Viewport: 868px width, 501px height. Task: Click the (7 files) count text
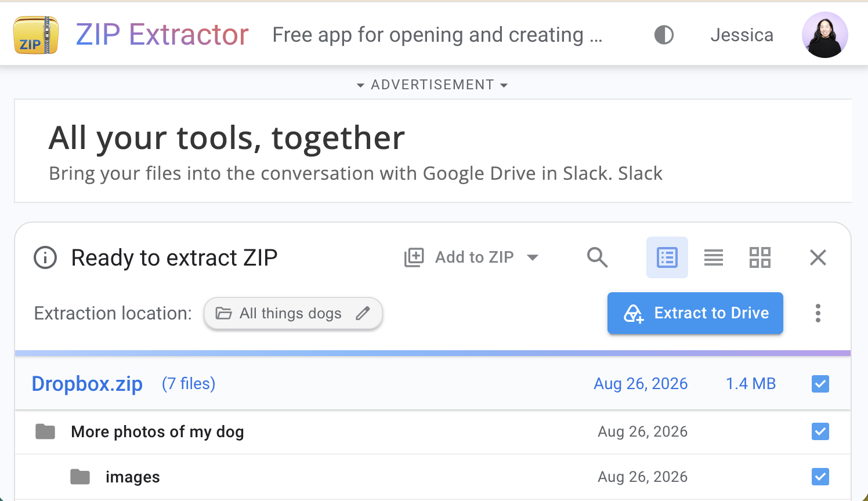click(x=189, y=384)
